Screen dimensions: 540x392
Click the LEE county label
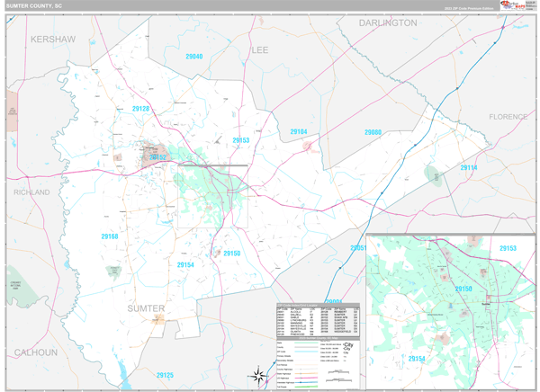(260, 50)
